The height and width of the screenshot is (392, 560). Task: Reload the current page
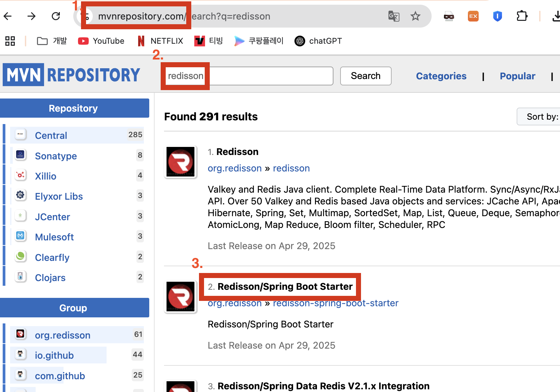tap(56, 16)
